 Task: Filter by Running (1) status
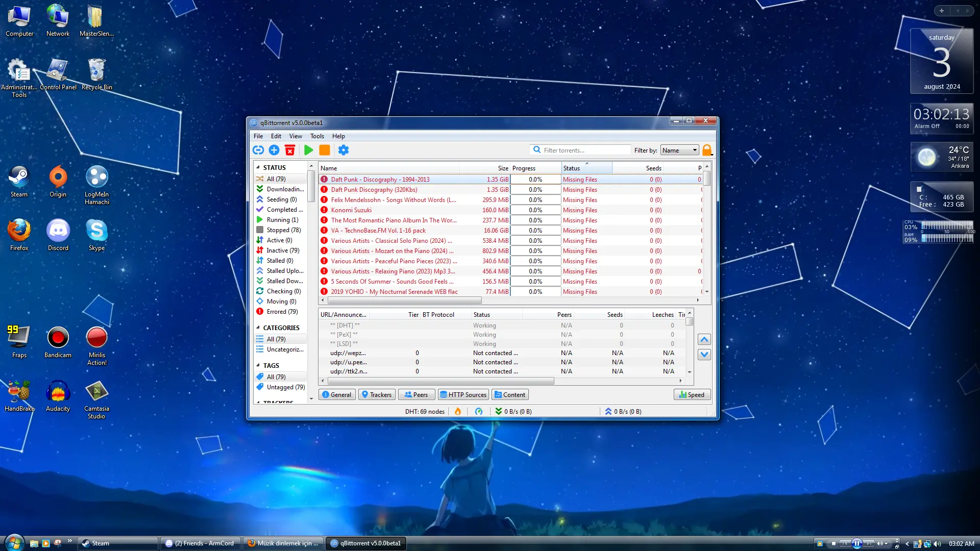(x=281, y=220)
